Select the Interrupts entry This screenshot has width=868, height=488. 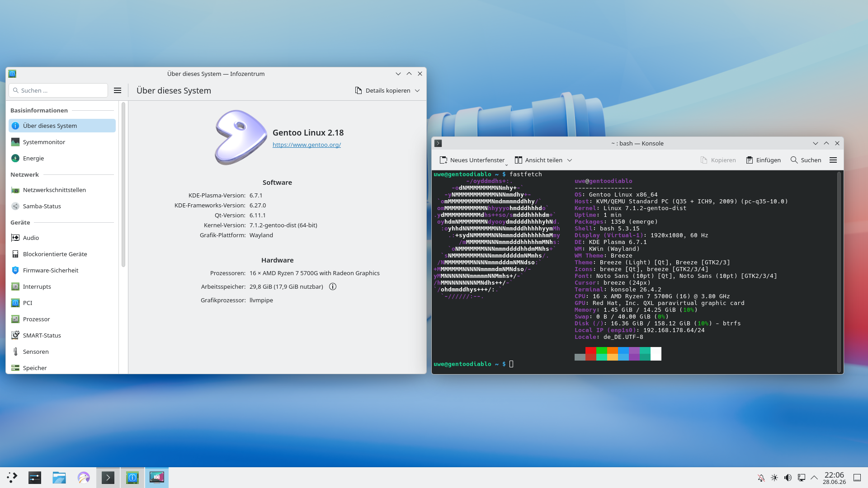pyautogui.click(x=62, y=286)
